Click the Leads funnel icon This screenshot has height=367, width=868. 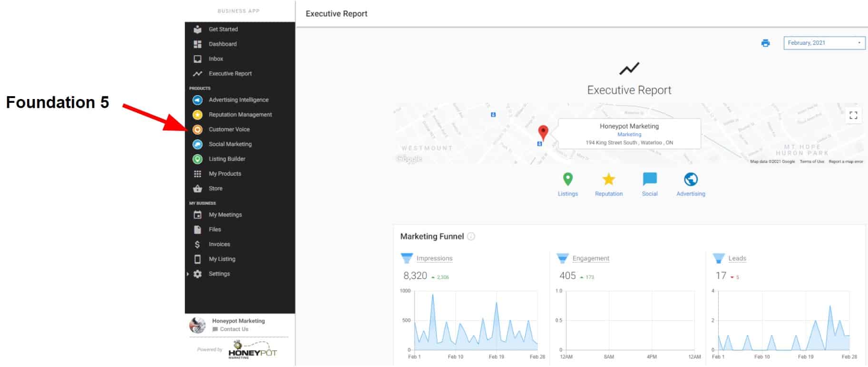tap(719, 258)
